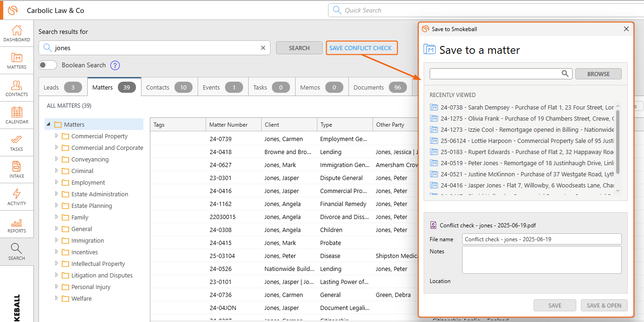Screen dimensions: 644x322
Task: Select the Welfare folder
Action: [x=81, y=298]
